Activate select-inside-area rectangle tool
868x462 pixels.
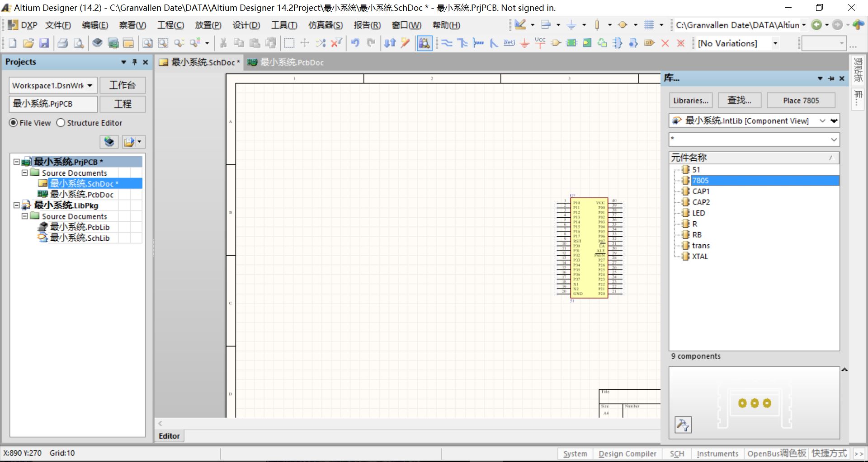click(x=289, y=43)
